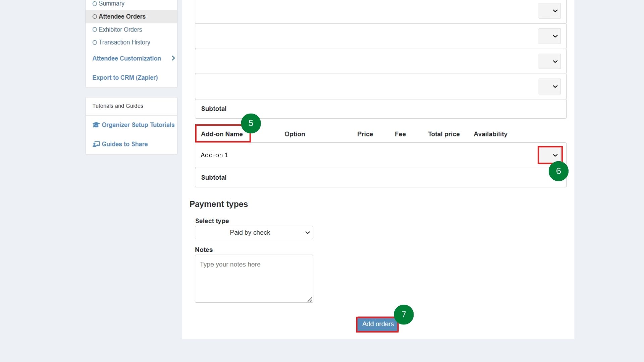Click the circle icon beside Attendee Orders
The image size is (644, 362).
click(95, 16)
